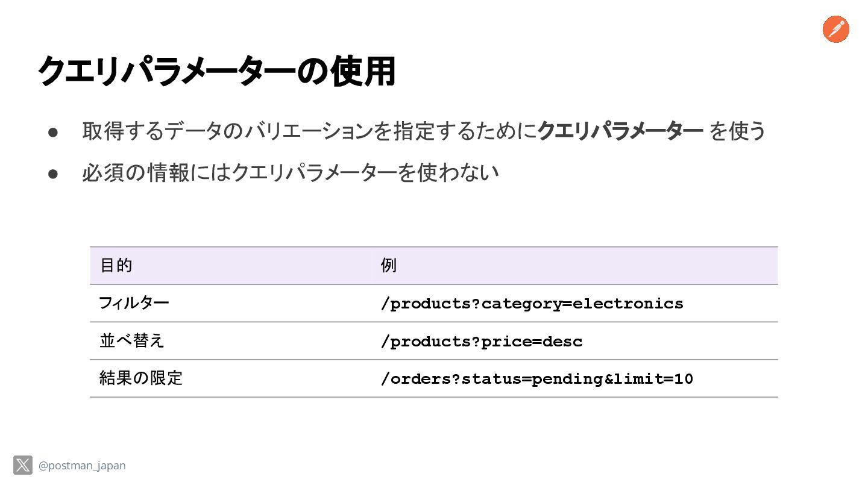
Task: Select the '結果の限定' table cell
Action: pos(140,378)
